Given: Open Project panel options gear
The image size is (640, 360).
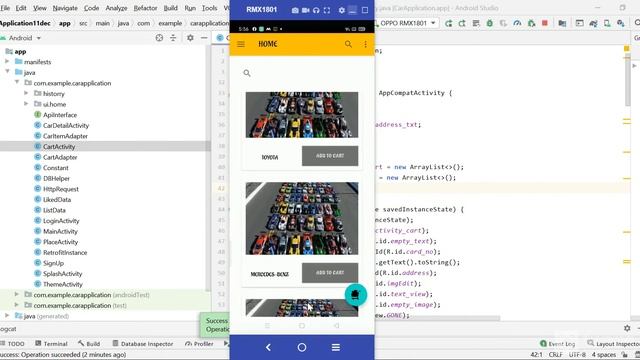Looking at the screenshot, I should click(x=190, y=38).
